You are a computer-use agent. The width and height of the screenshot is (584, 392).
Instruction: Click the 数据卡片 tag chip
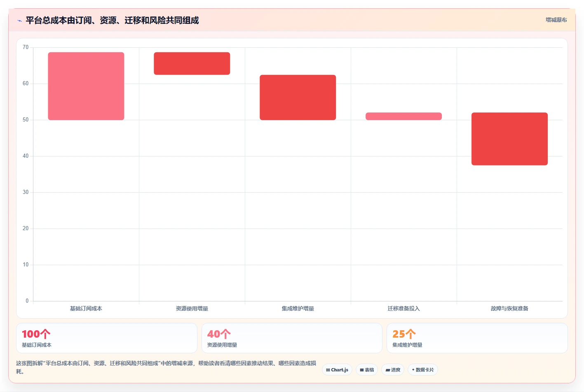pyautogui.click(x=423, y=370)
